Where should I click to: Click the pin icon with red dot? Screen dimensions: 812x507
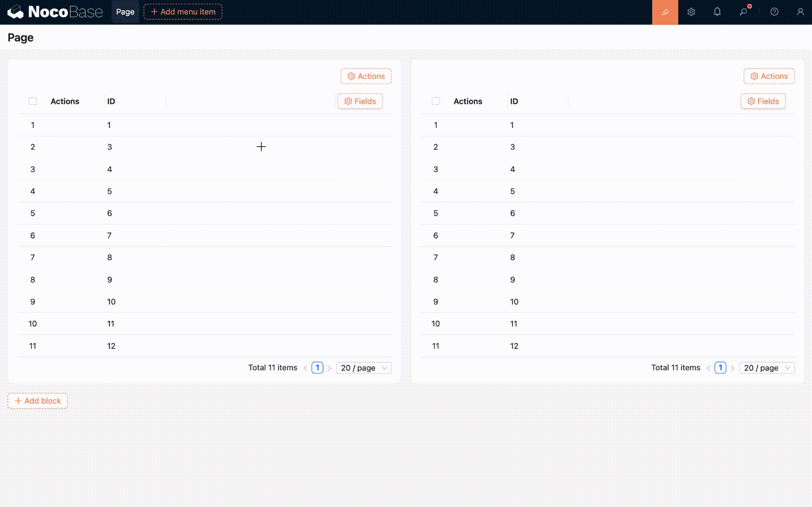pyautogui.click(x=743, y=12)
